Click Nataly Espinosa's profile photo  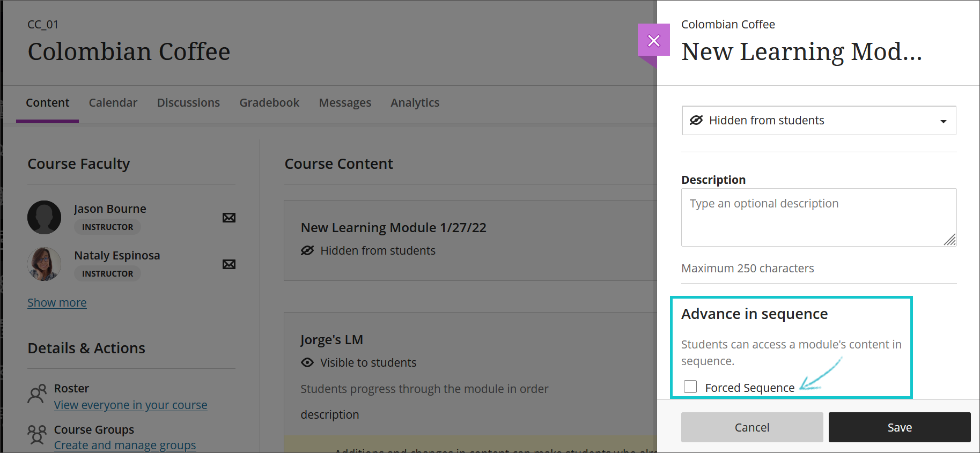tap(45, 264)
